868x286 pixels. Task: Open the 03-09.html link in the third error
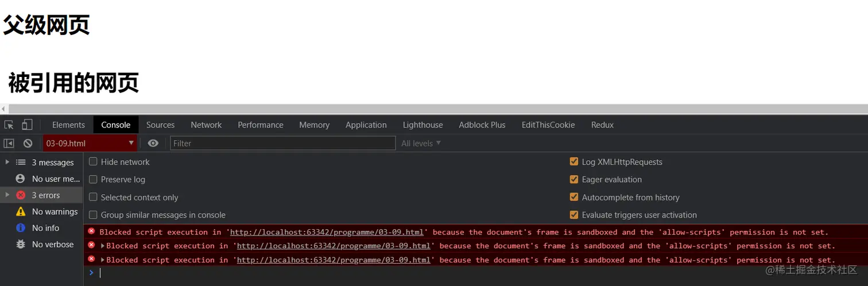[334, 260]
